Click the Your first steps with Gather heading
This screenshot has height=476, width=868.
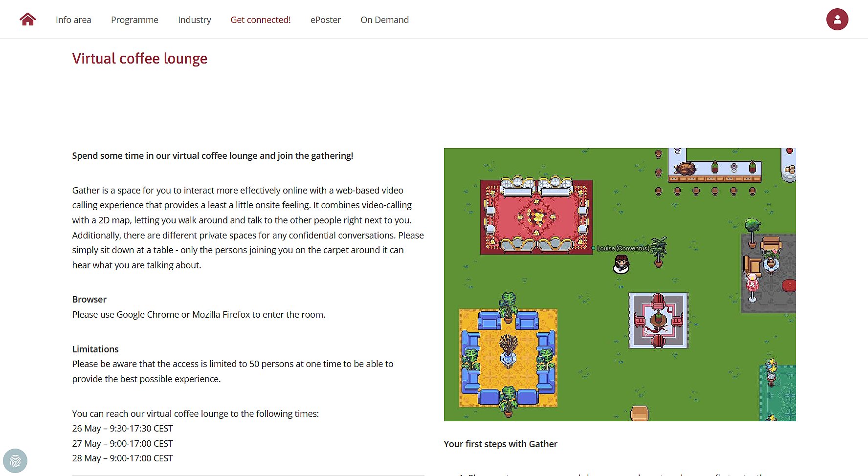pyautogui.click(x=501, y=444)
